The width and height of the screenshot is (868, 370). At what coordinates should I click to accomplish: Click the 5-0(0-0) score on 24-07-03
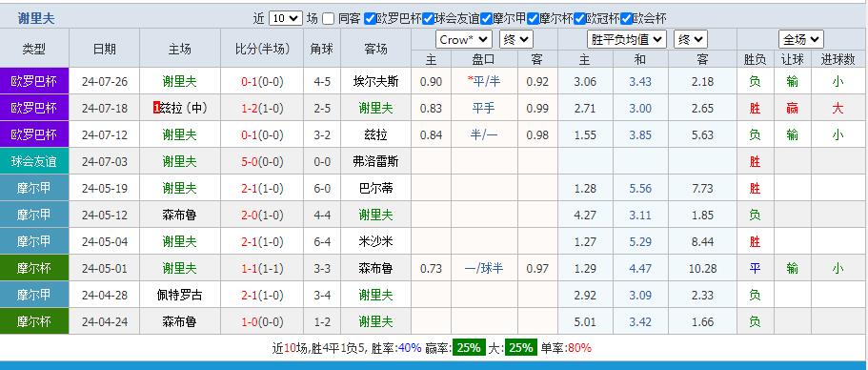point(262,162)
